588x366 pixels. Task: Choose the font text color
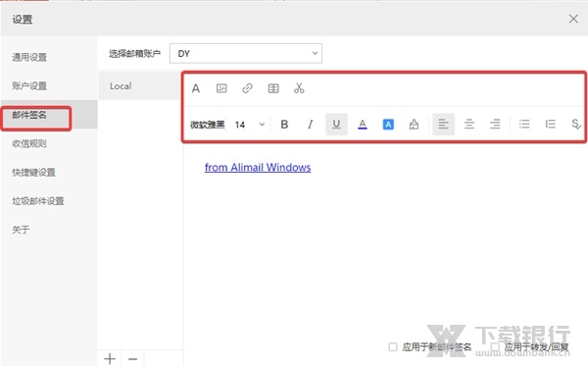[x=363, y=125]
